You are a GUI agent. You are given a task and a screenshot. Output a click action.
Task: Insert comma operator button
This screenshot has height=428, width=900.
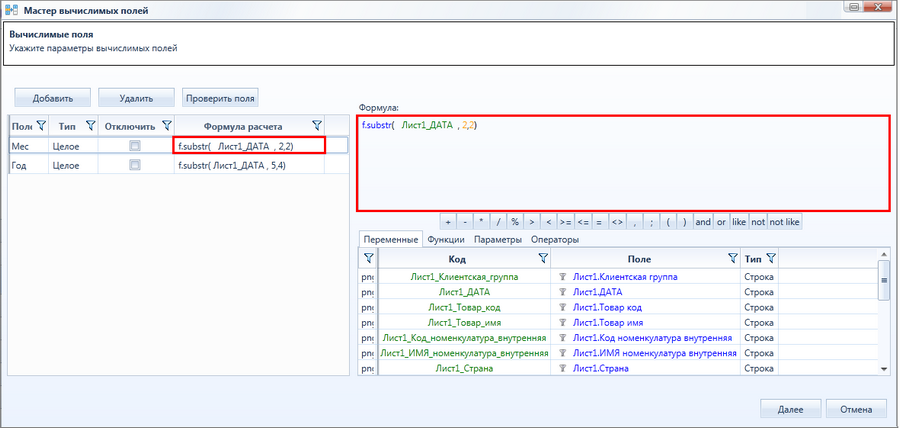coord(634,222)
